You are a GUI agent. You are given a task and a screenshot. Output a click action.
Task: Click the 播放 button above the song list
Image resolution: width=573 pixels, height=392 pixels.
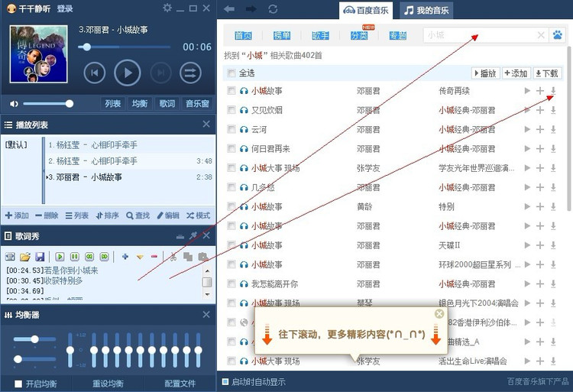point(485,73)
